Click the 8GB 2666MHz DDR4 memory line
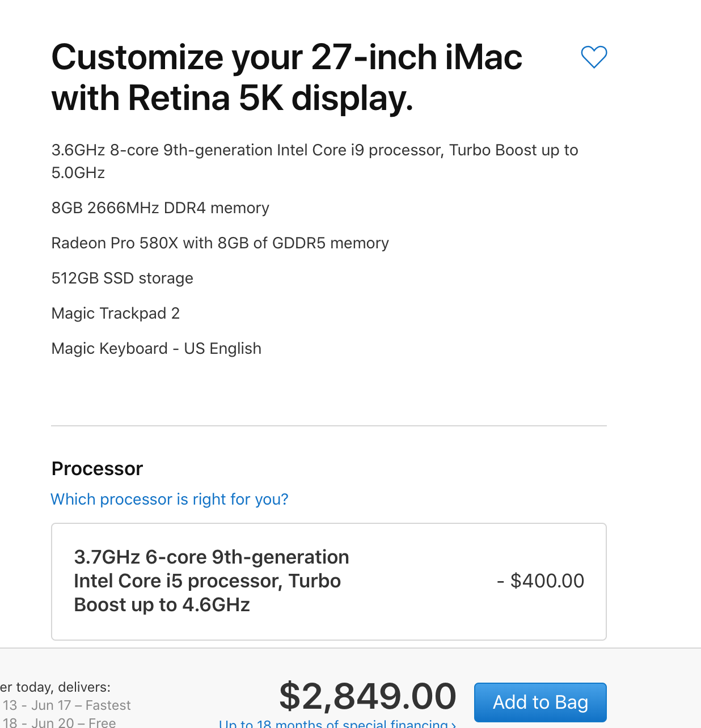 click(x=161, y=208)
